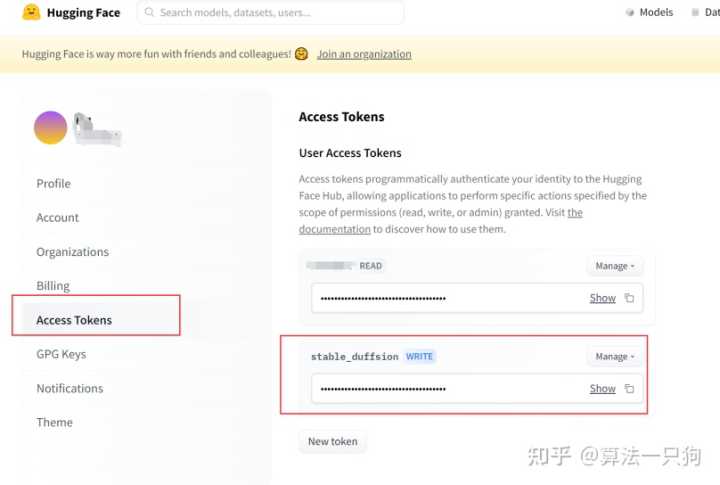Click the Hugging Face logo icon
Image resolution: width=720 pixels, height=485 pixels.
click(31, 13)
